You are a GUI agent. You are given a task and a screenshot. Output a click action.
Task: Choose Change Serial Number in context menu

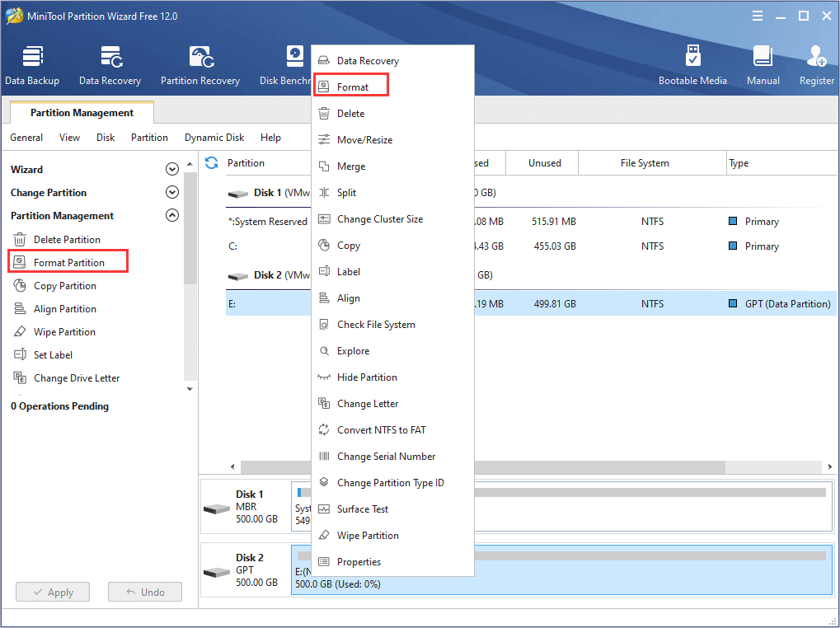point(392,456)
